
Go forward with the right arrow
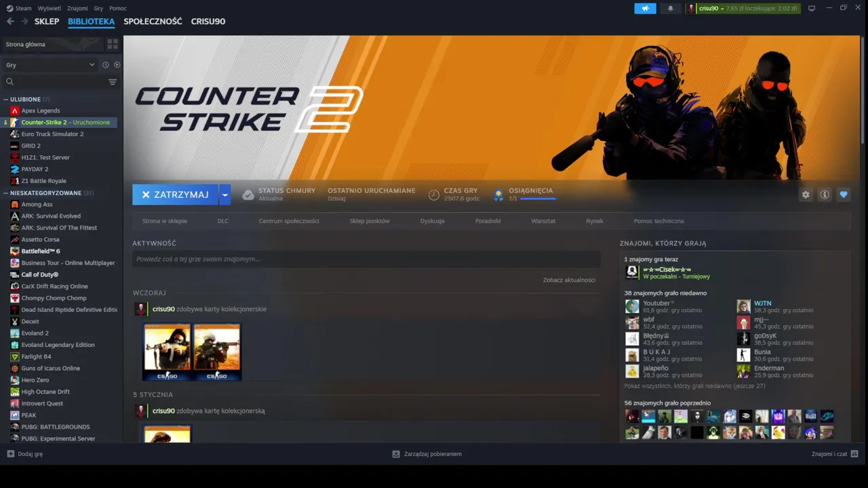pos(24,22)
